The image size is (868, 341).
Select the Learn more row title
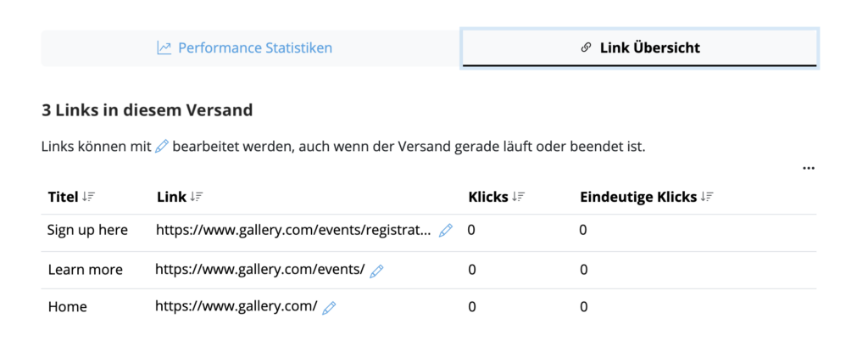pyautogui.click(x=86, y=270)
